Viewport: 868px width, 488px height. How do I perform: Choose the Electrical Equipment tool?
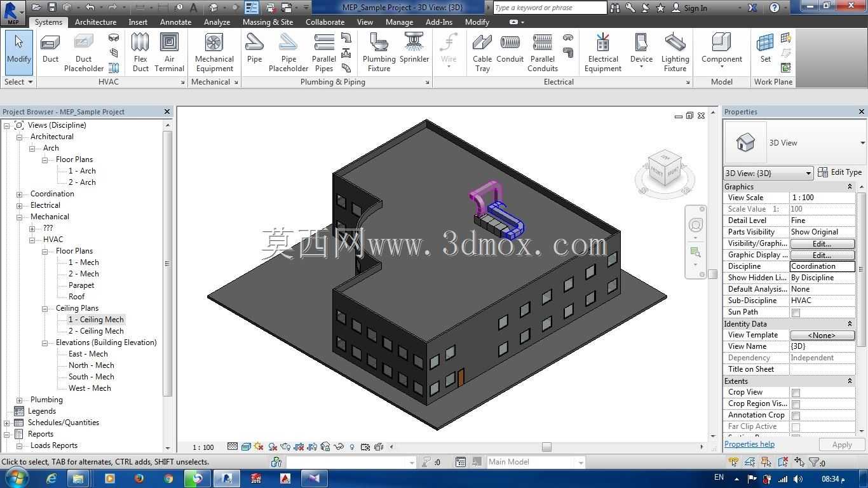[603, 52]
